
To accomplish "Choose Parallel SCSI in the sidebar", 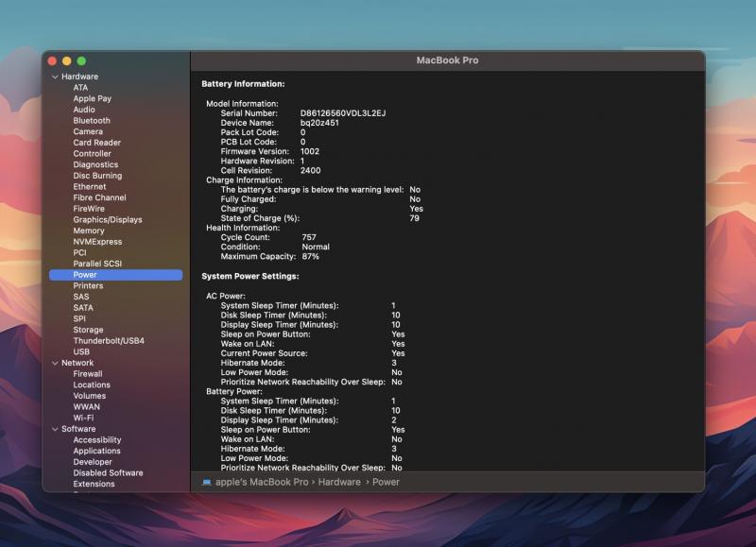I will coord(97,264).
